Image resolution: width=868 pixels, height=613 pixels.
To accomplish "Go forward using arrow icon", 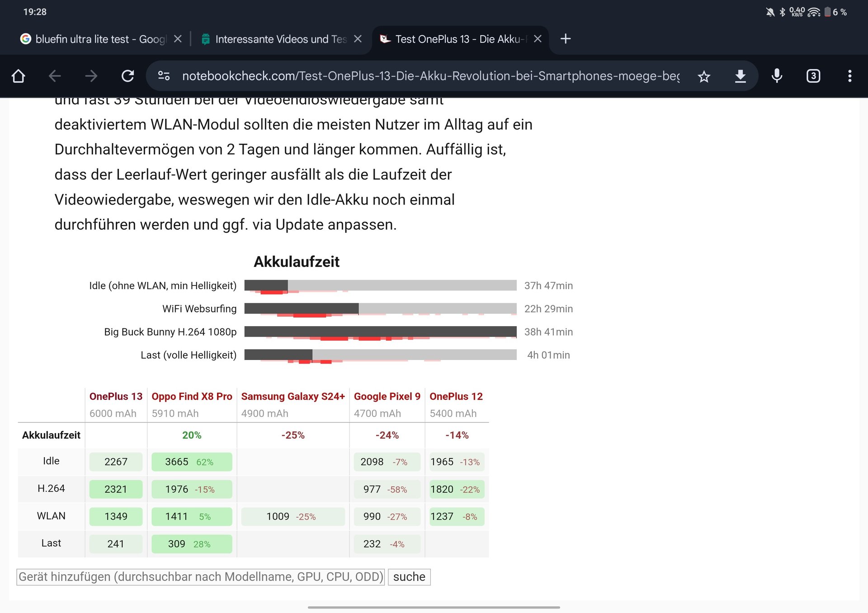I will pyautogui.click(x=91, y=76).
